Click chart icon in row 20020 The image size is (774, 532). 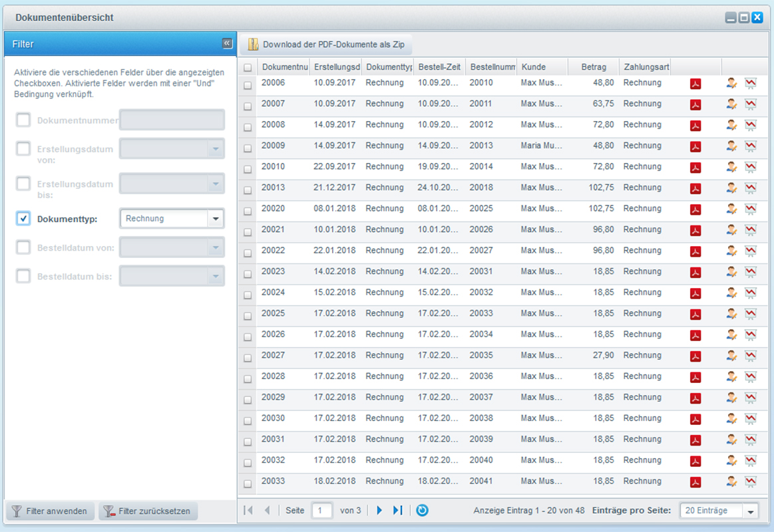click(x=751, y=209)
